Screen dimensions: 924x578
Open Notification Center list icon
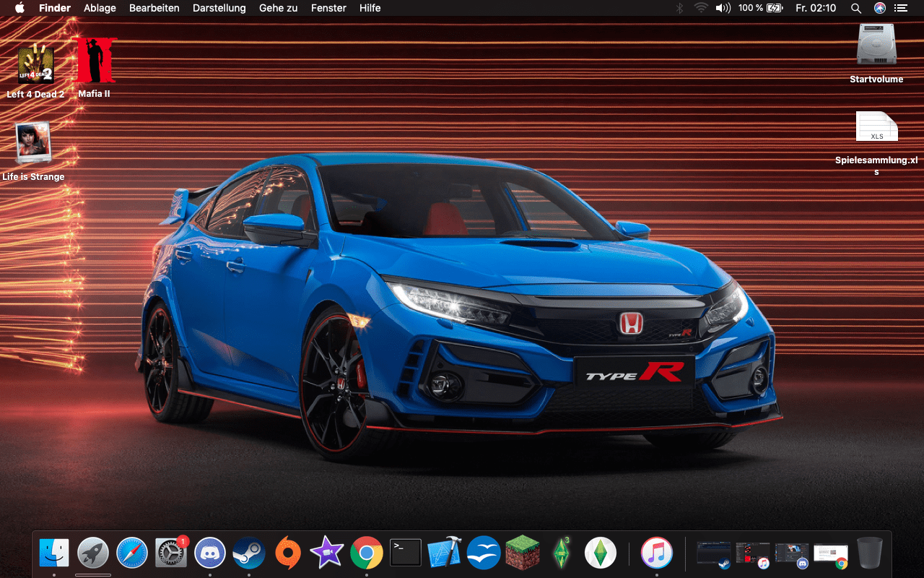pyautogui.click(x=902, y=8)
